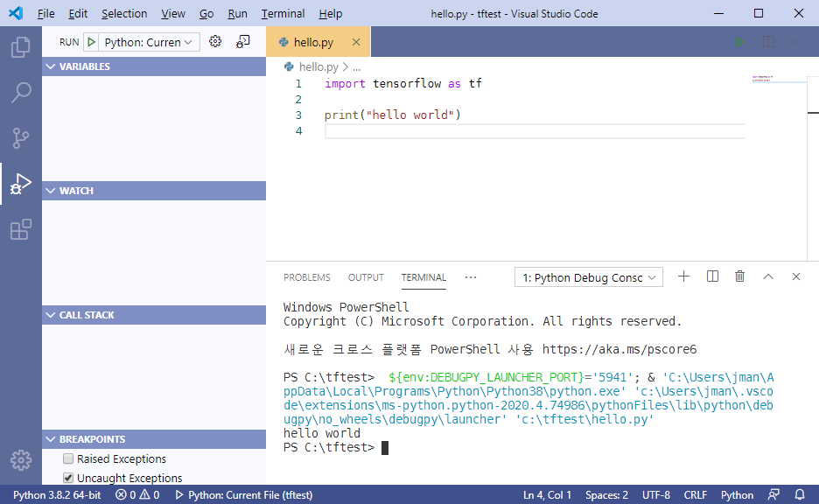Open the Source Control view
This screenshot has width=819, height=504.
21,138
